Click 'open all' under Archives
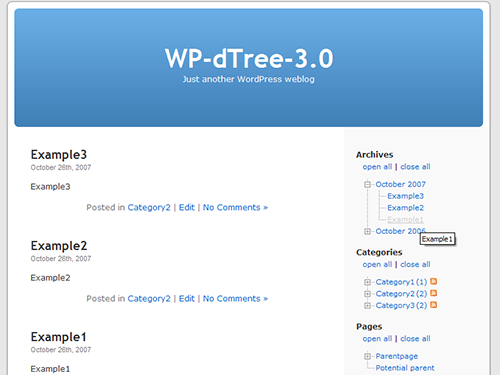Image resolution: width=500 pixels, height=375 pixels. coord(377,167)
